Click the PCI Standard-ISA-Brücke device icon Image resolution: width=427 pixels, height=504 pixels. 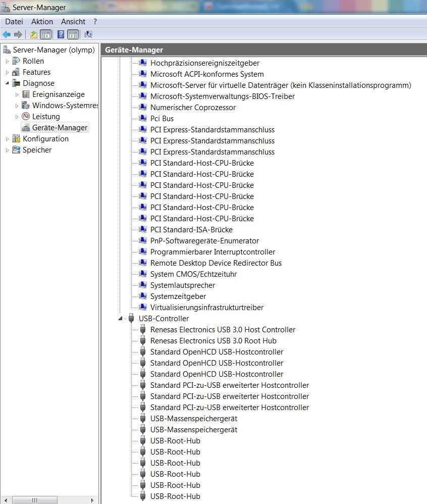143,229
